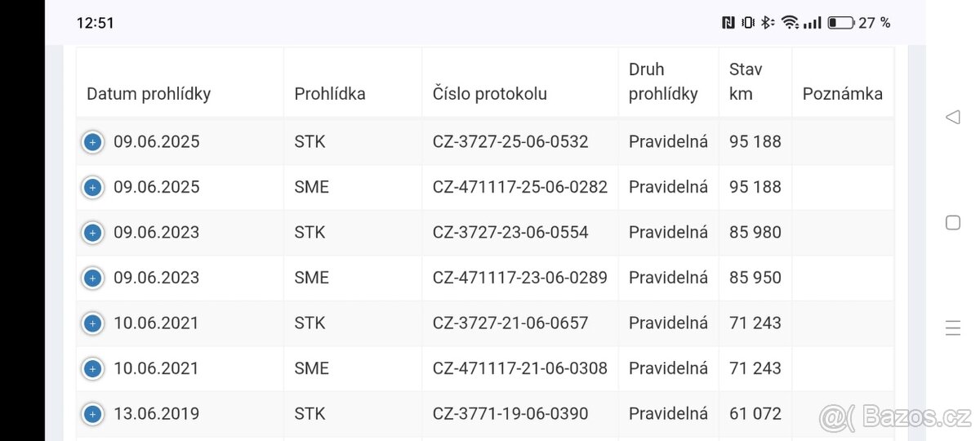This screenshot has height=441, width=980.
Task: Open recent apps via three-line icon
Action: [x=952, y=328]
